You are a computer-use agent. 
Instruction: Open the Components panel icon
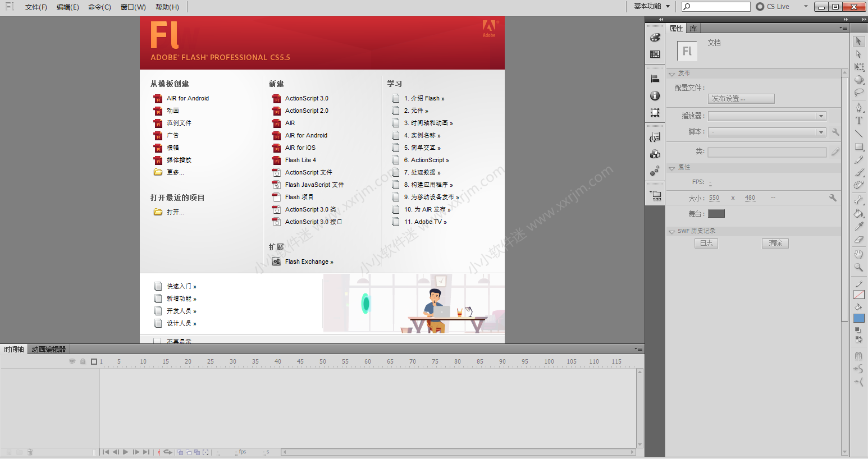click(x=655, y=154)
